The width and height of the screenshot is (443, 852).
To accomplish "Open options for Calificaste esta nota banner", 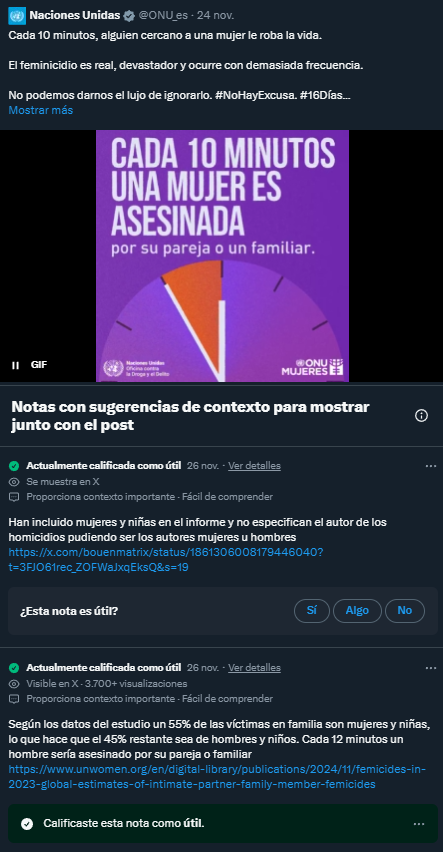I will tap(419, 824).
